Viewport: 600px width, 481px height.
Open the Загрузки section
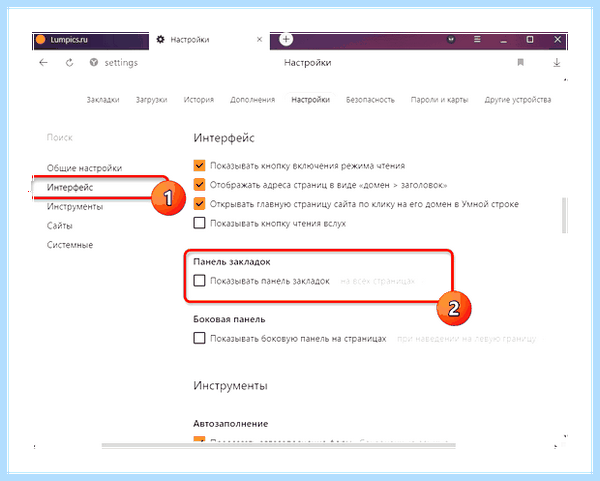[x=152, y=100]
